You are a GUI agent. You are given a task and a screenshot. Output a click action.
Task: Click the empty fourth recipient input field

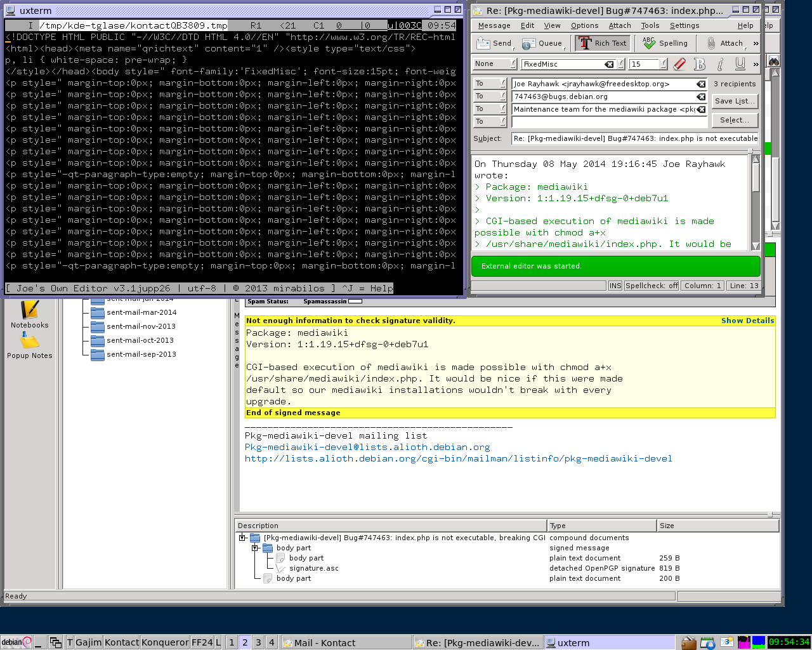[609, 122]
